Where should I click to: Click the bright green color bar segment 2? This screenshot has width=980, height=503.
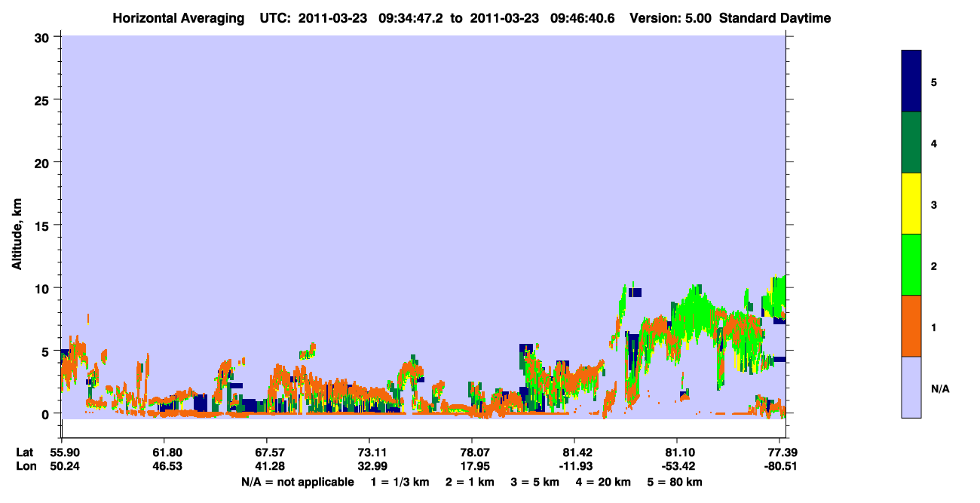coord(911,265)
